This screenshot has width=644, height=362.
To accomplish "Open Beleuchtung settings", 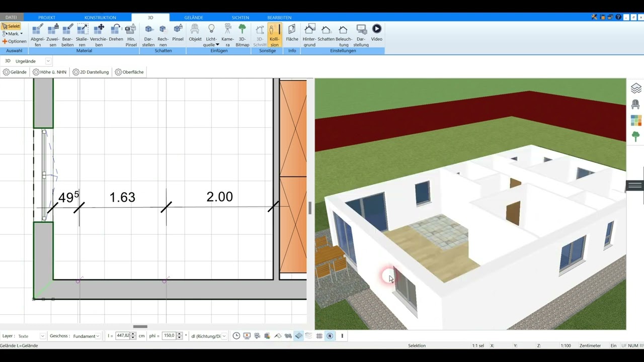I will [344, 35].
